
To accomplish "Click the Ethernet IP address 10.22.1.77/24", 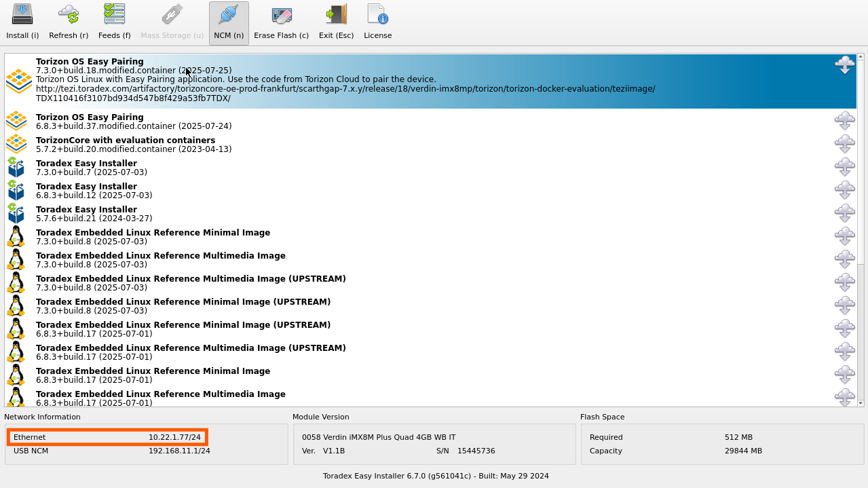I will [174, 437].
